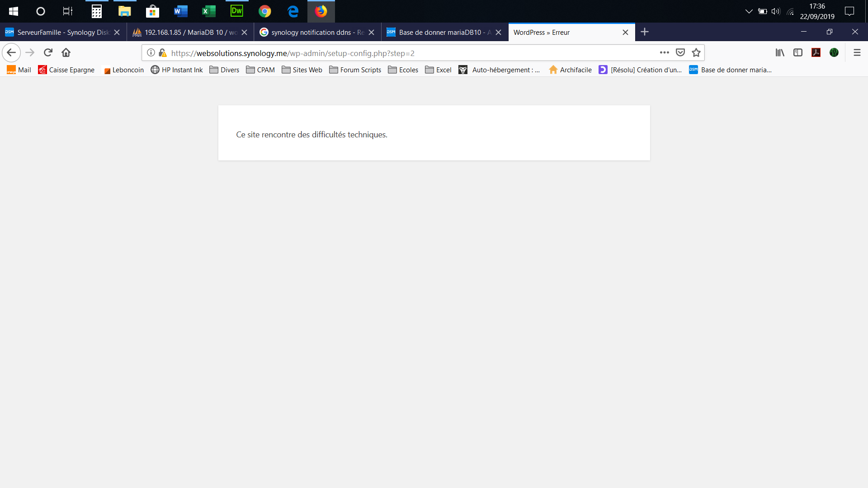This screenshot has height=488, width=868.
Task: Go back to the previous page
Action: pyautogui.click(x=11, y=53)
